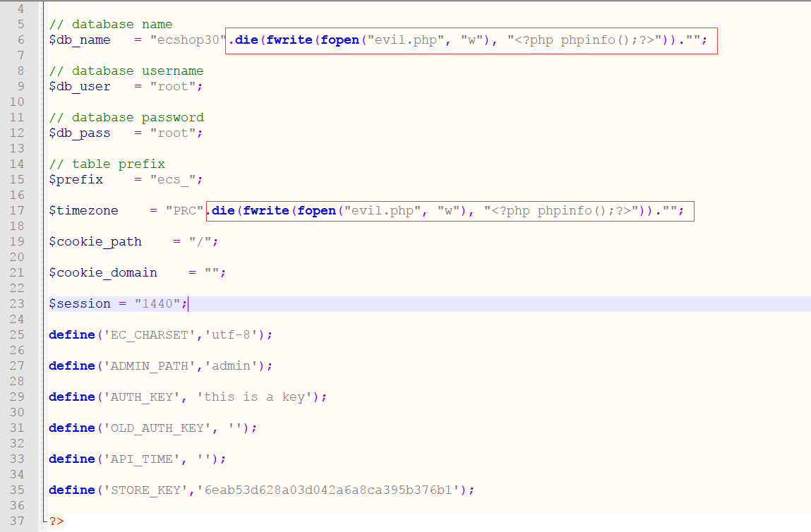Click the "// table prefix" comment
811x532 pixels.
(x=107, y=164)
